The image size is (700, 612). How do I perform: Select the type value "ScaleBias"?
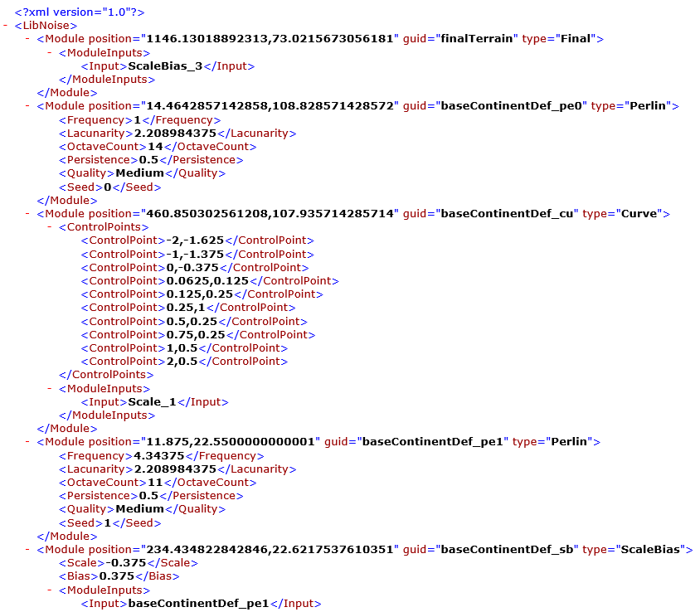(x=650, y=550)
